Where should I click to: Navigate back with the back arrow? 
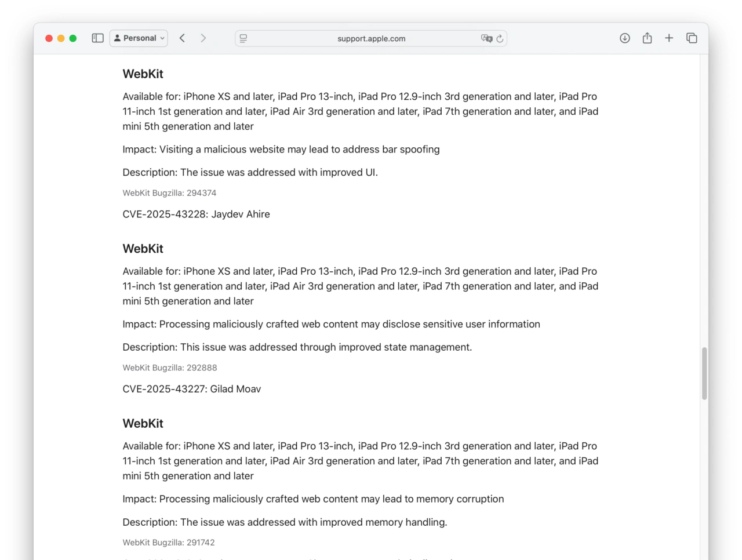[182, 38]
